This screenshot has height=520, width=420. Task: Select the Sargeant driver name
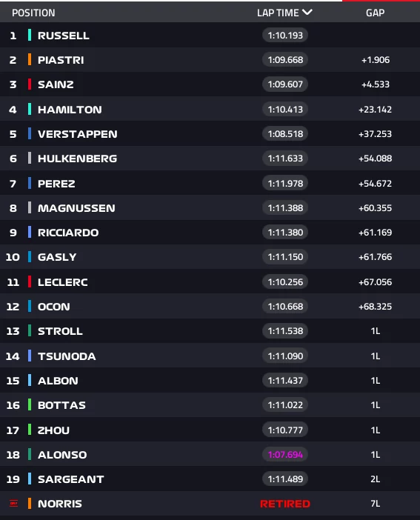tap(70, 479)
